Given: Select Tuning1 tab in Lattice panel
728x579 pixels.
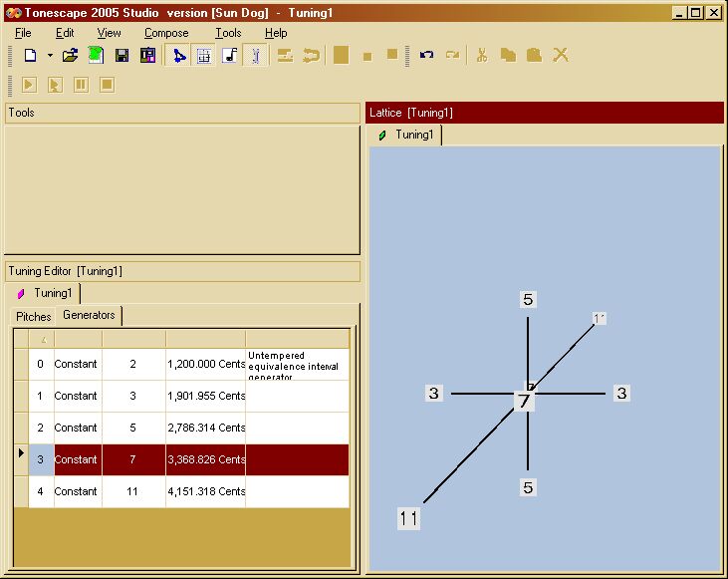Looking at the screenshot, I should (406, 135).
